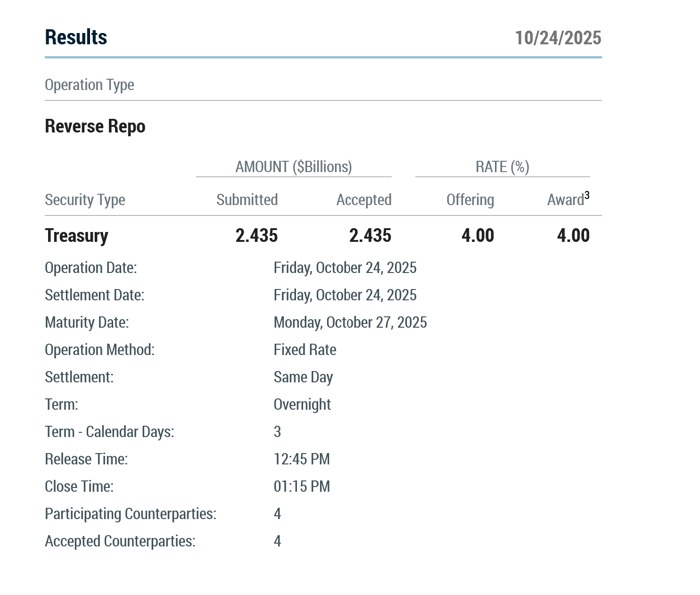Click the "Participating Counterparties:" label
Screen dimensions: 700x595
[x=131, y=514]
